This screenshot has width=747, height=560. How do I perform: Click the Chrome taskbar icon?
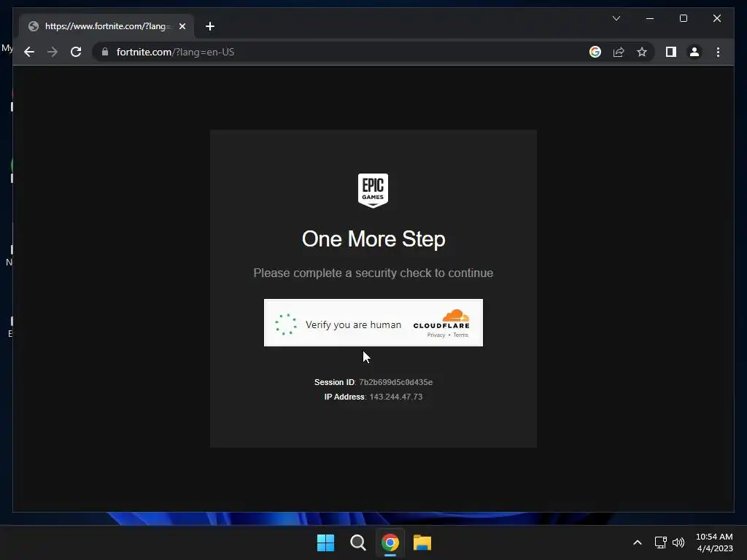pyautogui.click(x=390, y=542)
